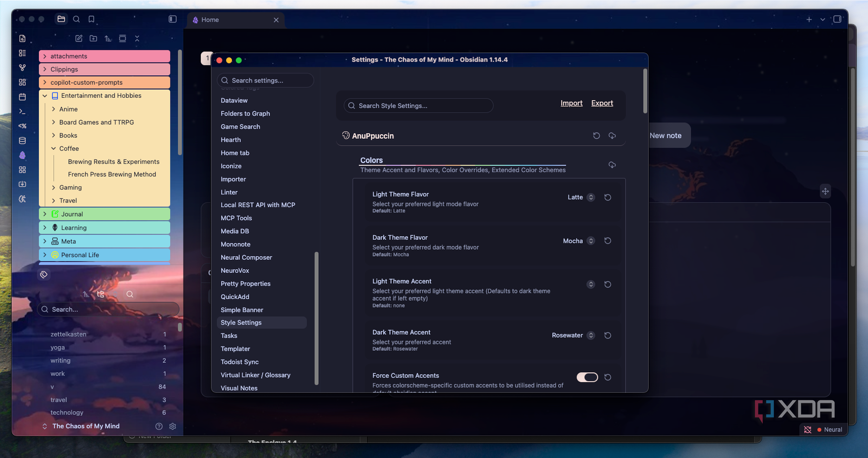Click the Search settings input field
Image resolution: width=868 pixels, height=458 pixels.
click(265, 80)
